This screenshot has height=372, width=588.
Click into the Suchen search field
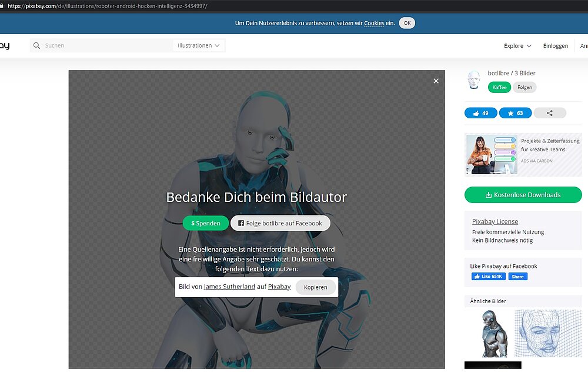click(x=106, y=46)
